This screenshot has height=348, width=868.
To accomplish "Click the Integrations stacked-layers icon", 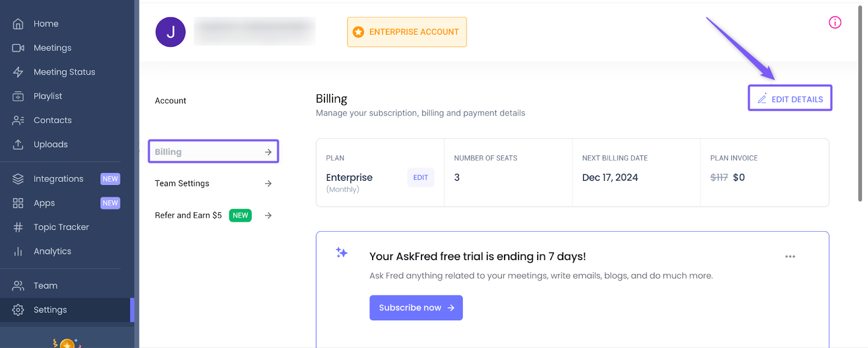I will [18, 179].
